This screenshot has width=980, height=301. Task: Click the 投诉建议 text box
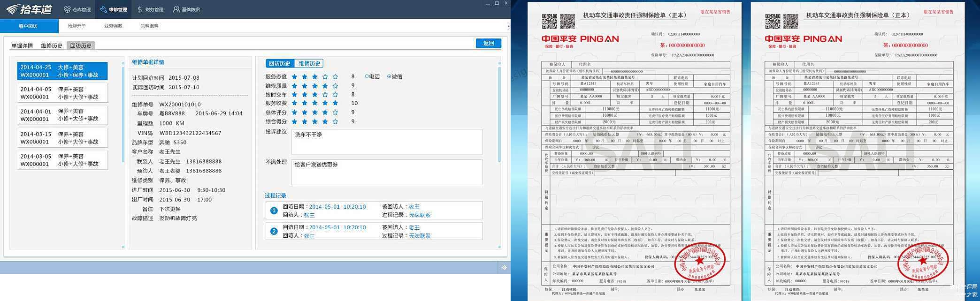(x=387, y=142)
